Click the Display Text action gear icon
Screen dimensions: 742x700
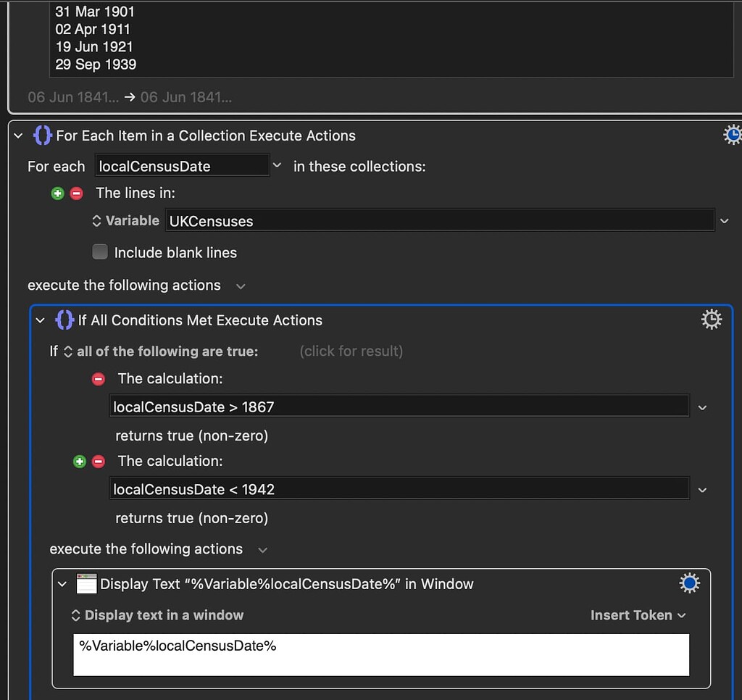689,583
